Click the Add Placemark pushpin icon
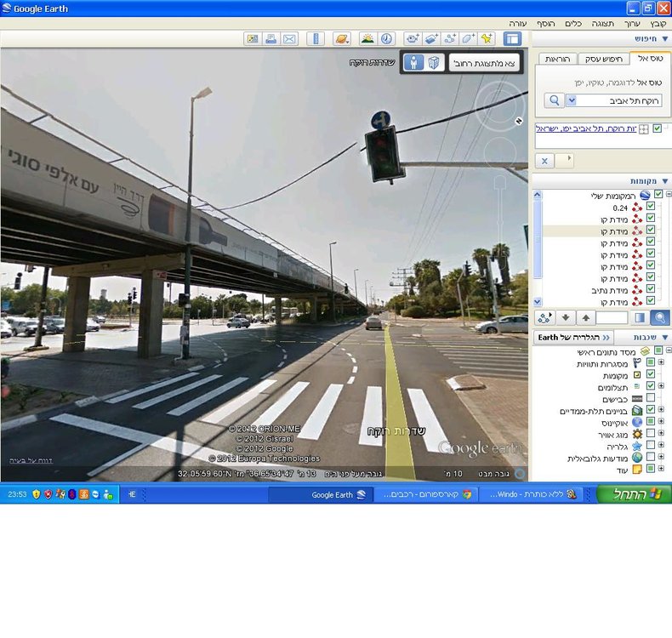The width and height of the screenshot is (672, 638). tap(487, 39)
